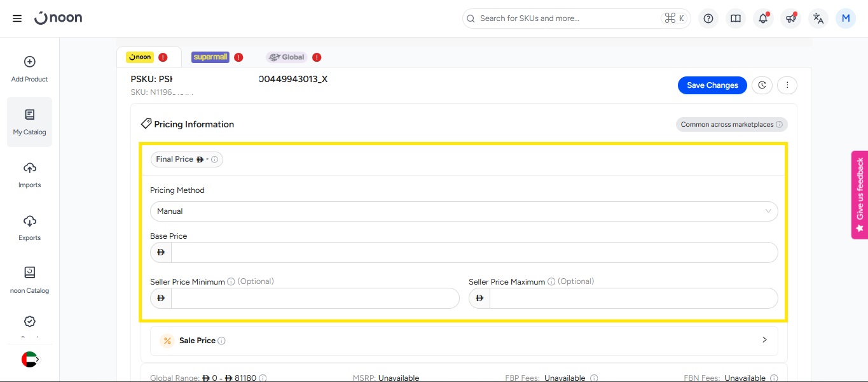The image size is (868, 382).
Task: Open the notifications bell
Action: click(763, 18)
